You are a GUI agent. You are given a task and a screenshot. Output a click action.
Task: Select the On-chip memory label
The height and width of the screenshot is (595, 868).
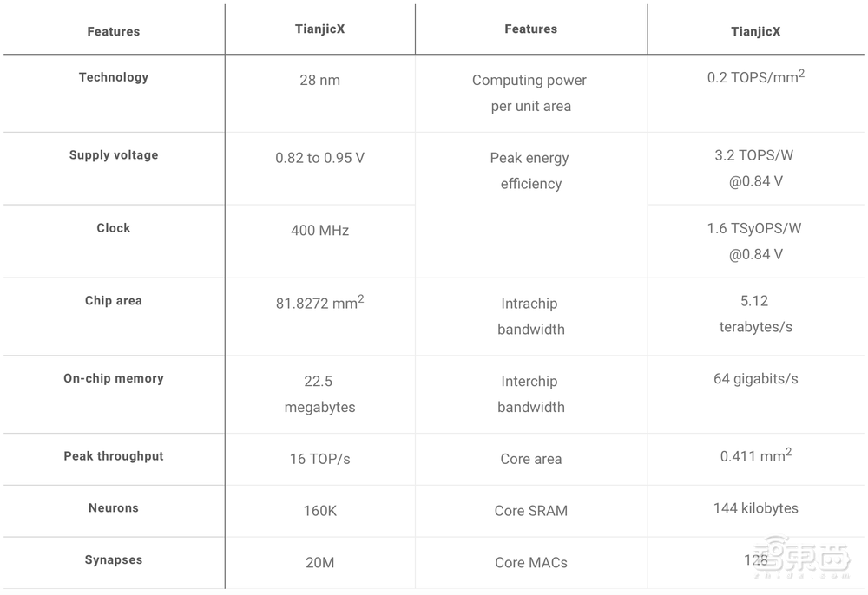pyautogui.click(x=114, y=378)
